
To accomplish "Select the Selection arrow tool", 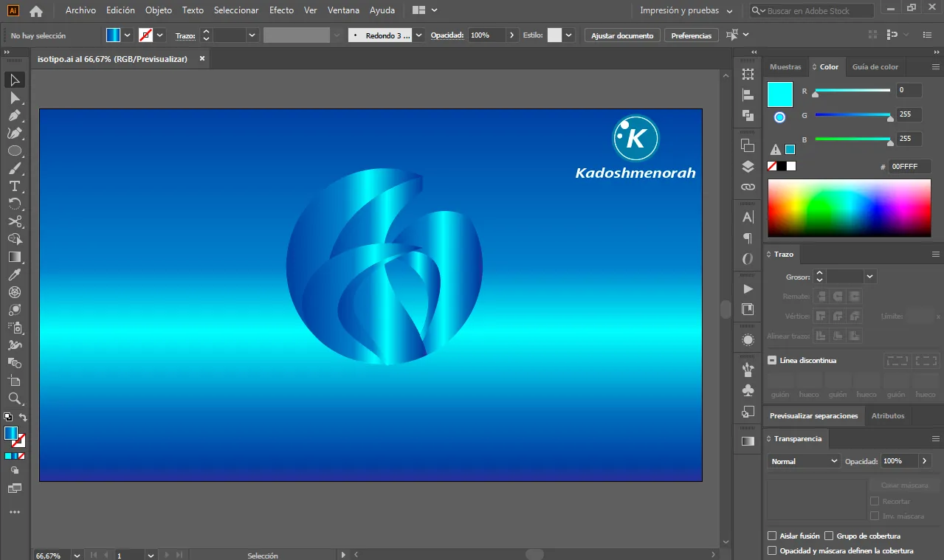I will [x=14, y=80].
